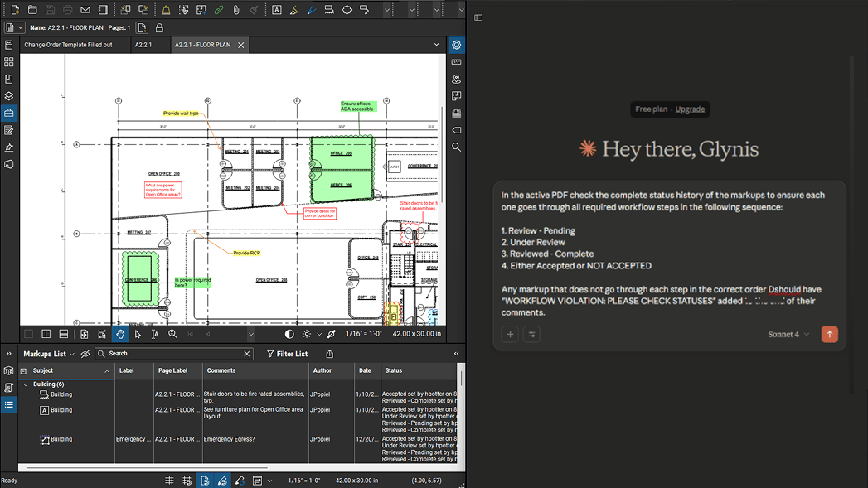Select the Pan hand tool
This screenshot has height=488, width=868.
click(x=120, y=334)
